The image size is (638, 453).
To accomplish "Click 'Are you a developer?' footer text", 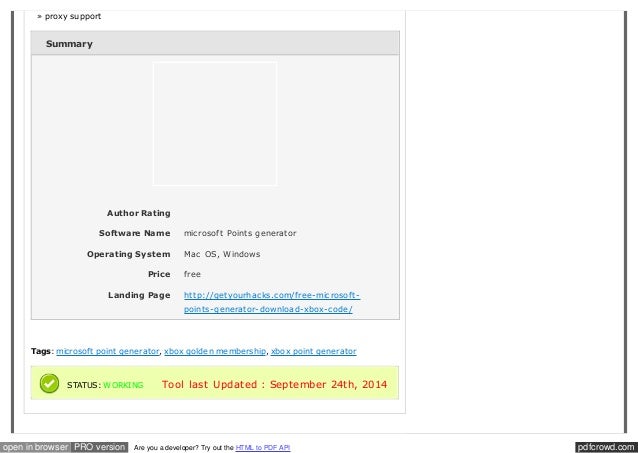I will coord(166,447).
